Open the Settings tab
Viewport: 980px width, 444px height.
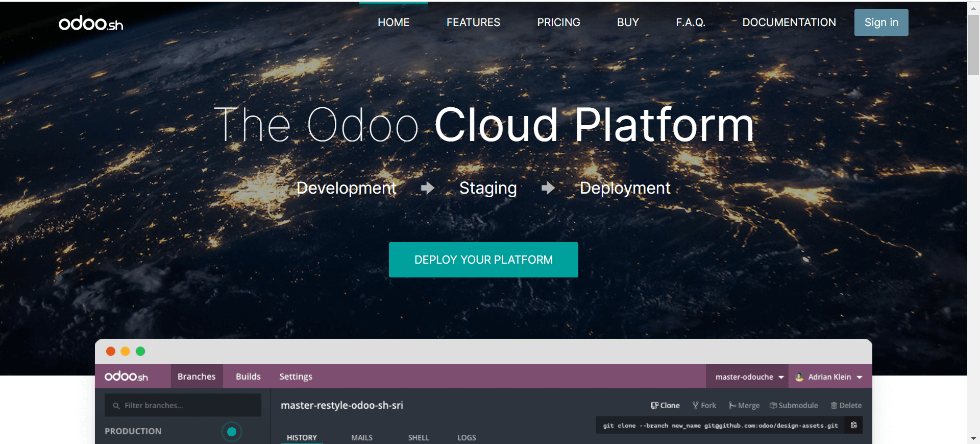point(296,377)
